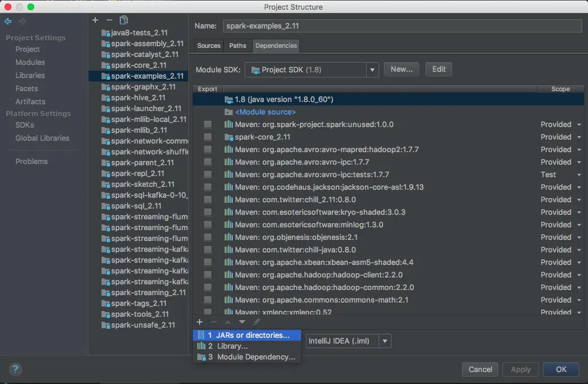Click the 1.8 JDK folder icon
The height and width of the screenshot is (384, 588).
tap(229, 100)
